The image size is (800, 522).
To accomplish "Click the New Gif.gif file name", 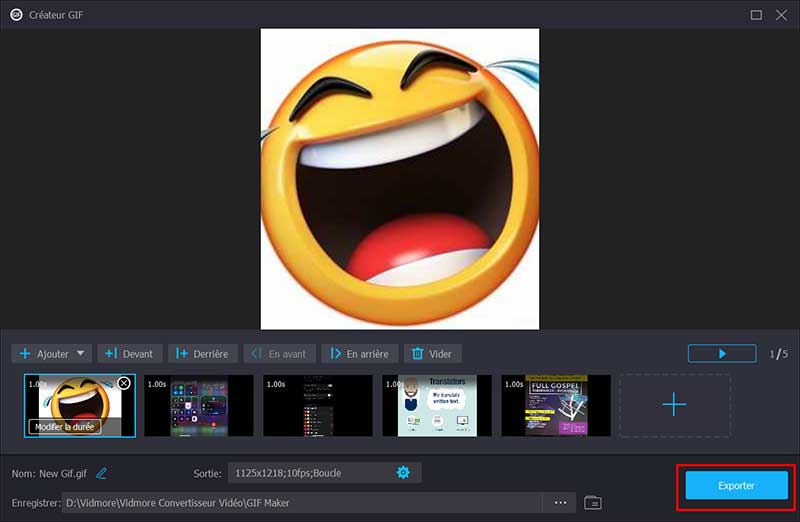I will (x=63, y=474).
